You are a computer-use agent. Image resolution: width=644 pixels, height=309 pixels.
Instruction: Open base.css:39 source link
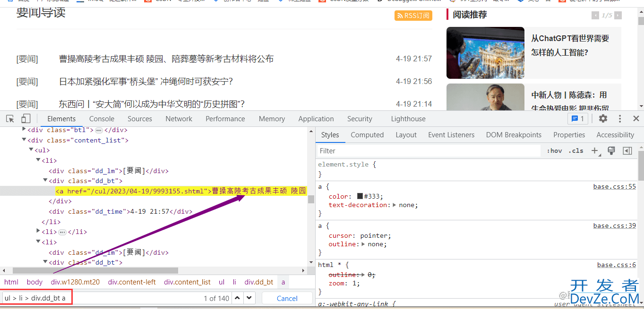tap(615, 225)
